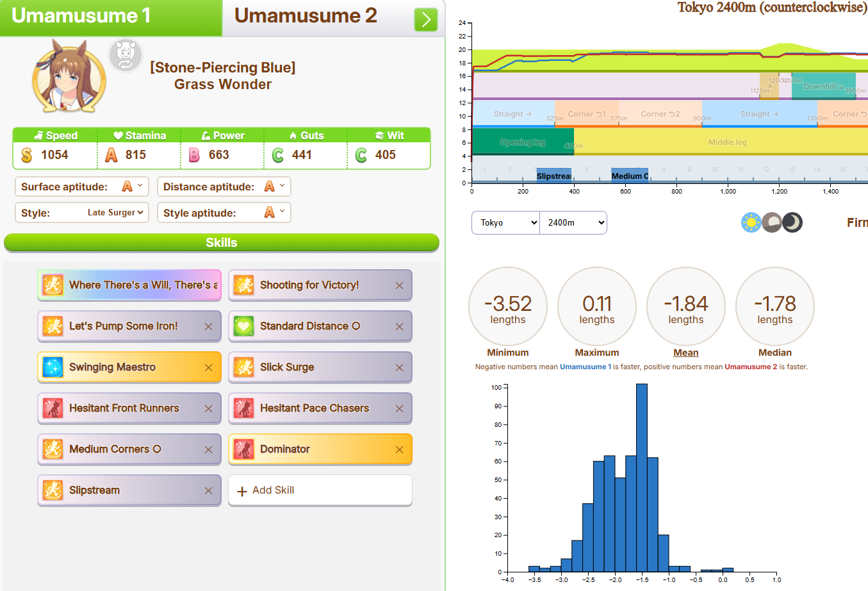
Task: Click the Stamina stat header
Action: tap(139, 135)
